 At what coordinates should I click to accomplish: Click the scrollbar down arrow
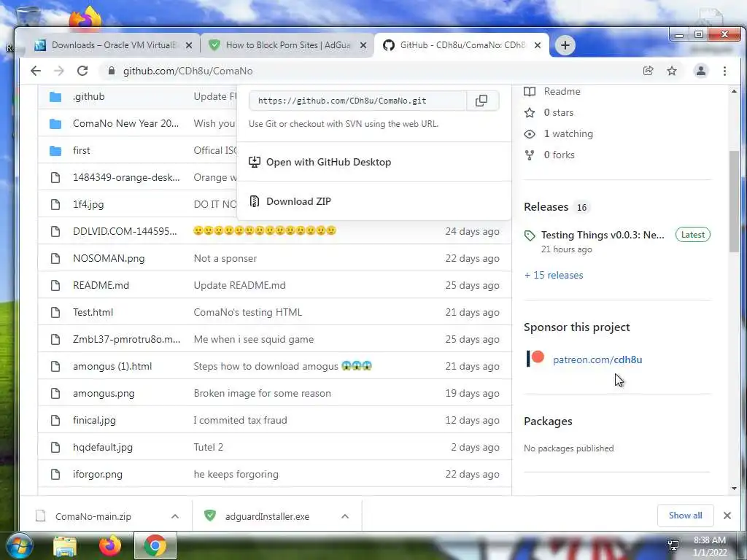[x=734, y=489]
